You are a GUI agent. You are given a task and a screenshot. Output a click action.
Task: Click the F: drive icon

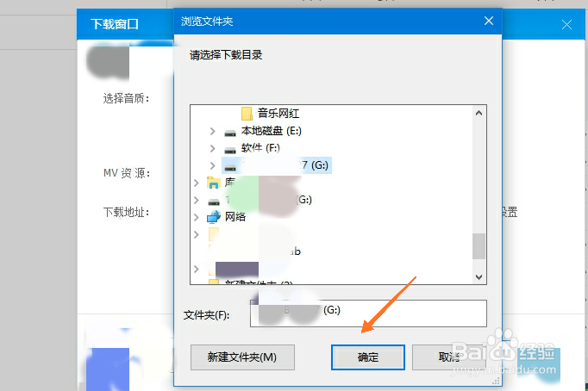(x=230, y=150)
